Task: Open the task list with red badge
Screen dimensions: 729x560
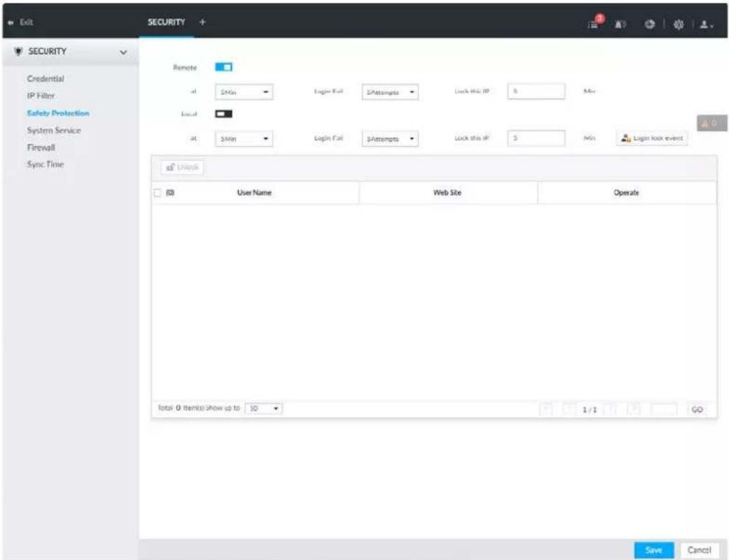Action: click(595, 23)
